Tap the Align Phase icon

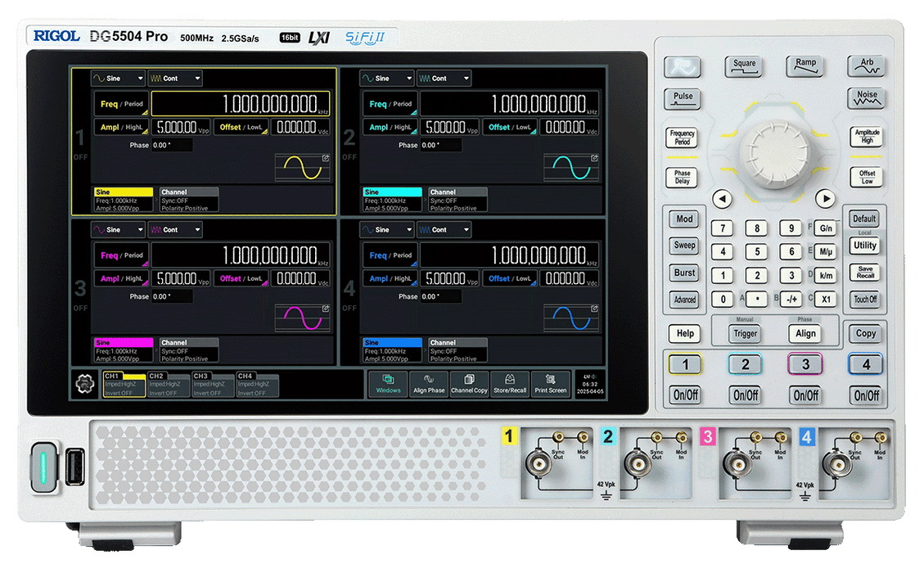coord(428,385)
